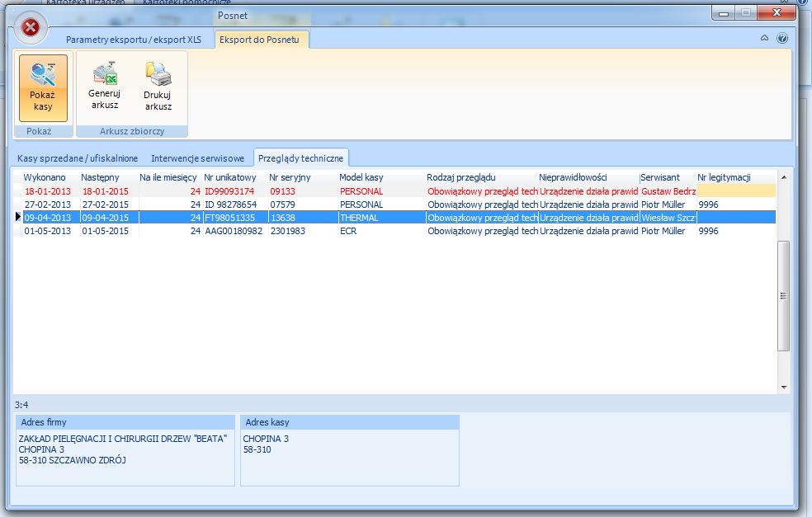Click serial number 2301983
Screen dimensions: 812x517
[288, 231]
